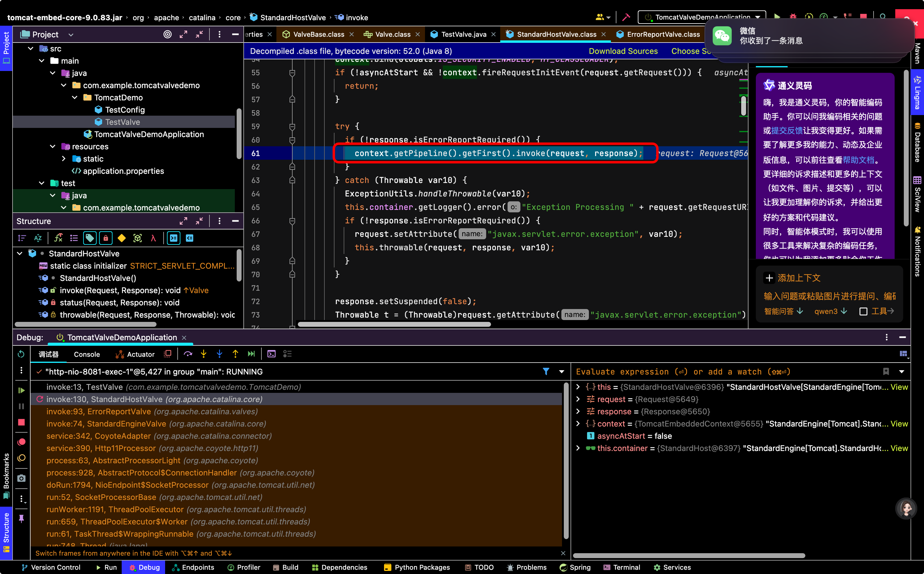
Task: Click the Download Sources link
Action: (x=623, y=51)
